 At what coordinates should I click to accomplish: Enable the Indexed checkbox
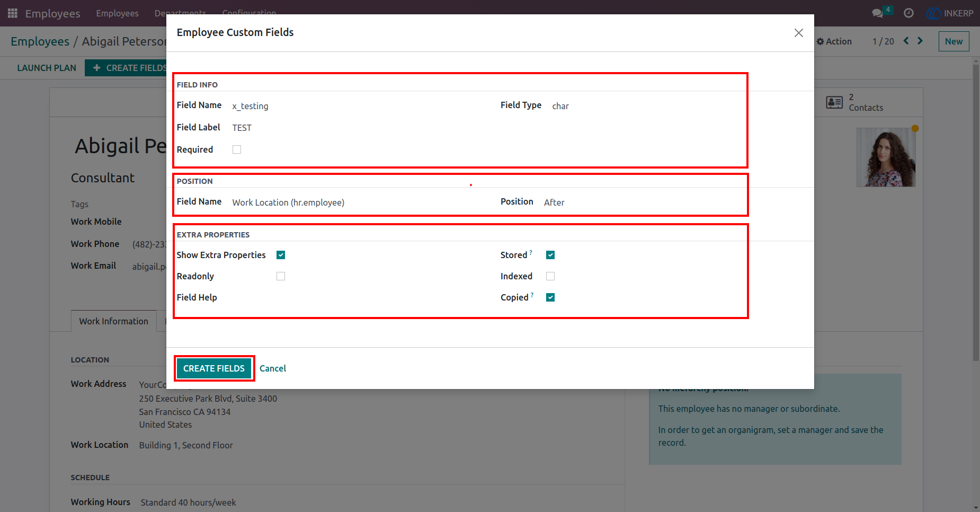550,276
